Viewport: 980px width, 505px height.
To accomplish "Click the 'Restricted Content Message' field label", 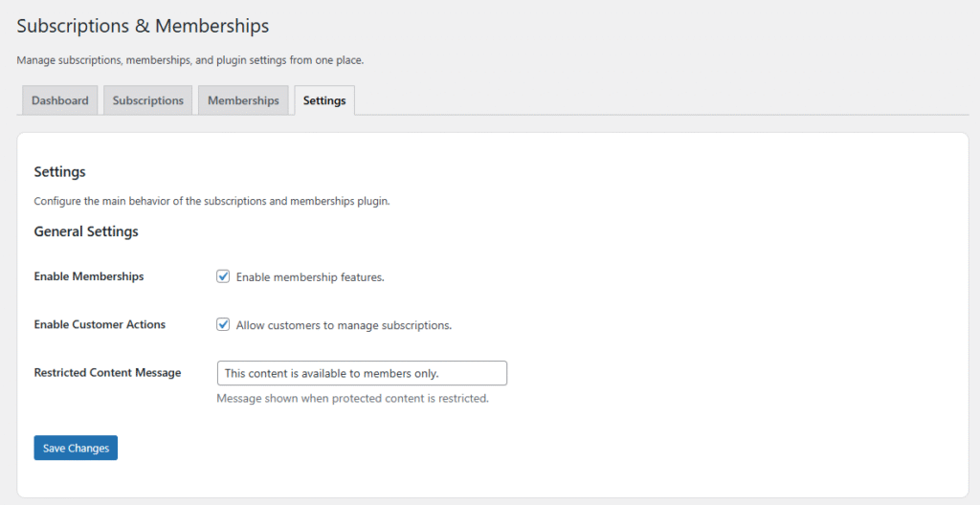I will point(107,373).
